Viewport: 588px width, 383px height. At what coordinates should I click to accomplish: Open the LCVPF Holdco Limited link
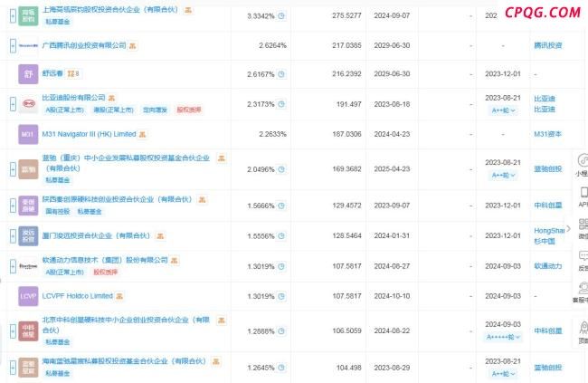[x=77, y=296]
